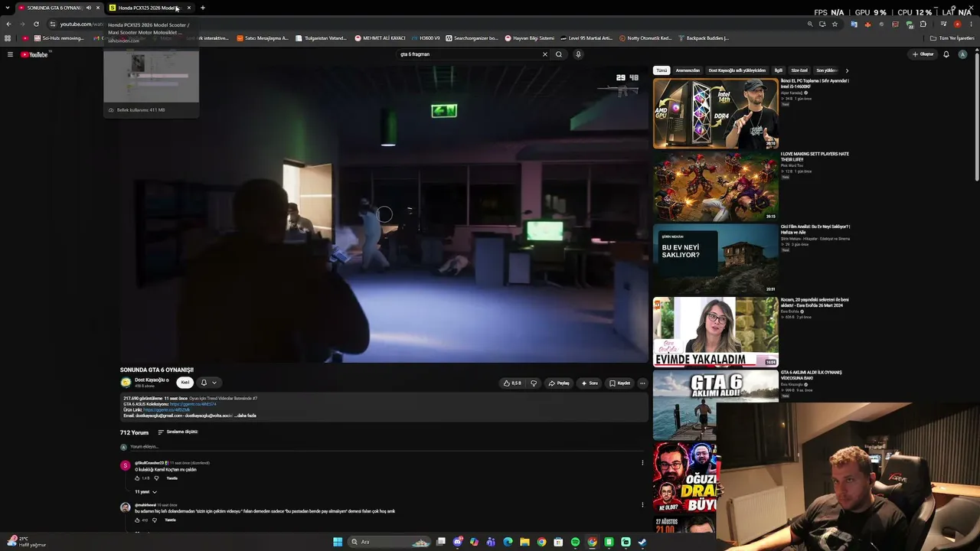Image resolution: width=980 pixels, height=551 pixels.
Task: Show more filter chips with the right arrow
Action: click(x=847, y=70)
